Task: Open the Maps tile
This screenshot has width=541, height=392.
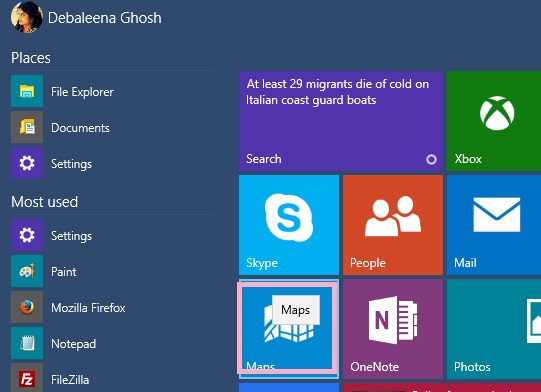Action: (288, 328)
